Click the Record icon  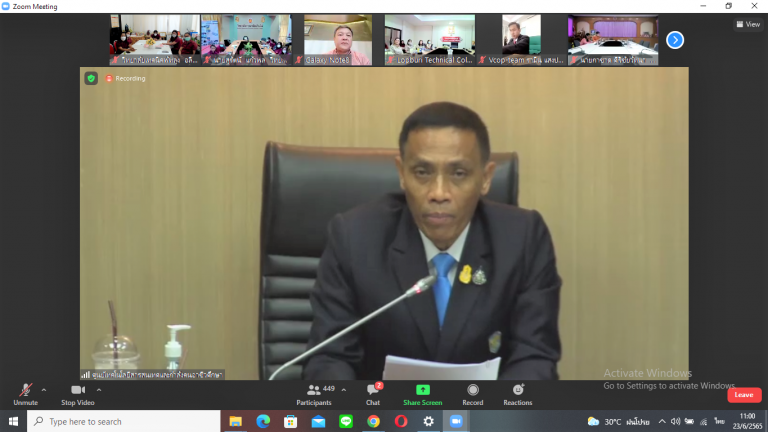pyautogui.click(x=472, y=392)
